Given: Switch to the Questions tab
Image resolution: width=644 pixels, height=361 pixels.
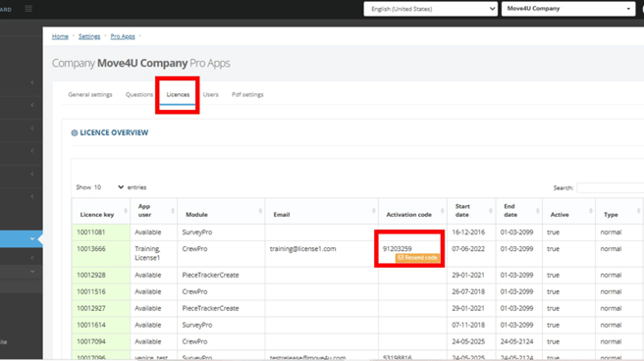Looking at the screenshot, I should [x=139, y=95].
